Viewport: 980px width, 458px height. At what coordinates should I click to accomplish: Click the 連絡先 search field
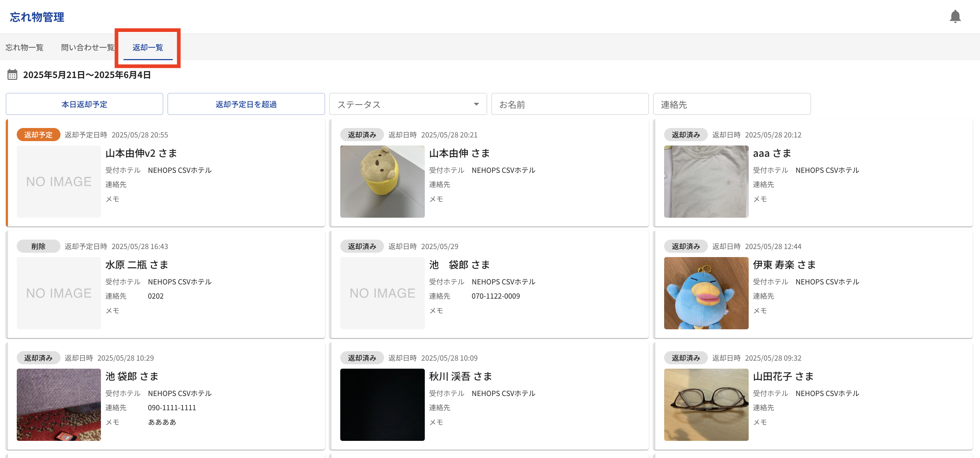731,104
